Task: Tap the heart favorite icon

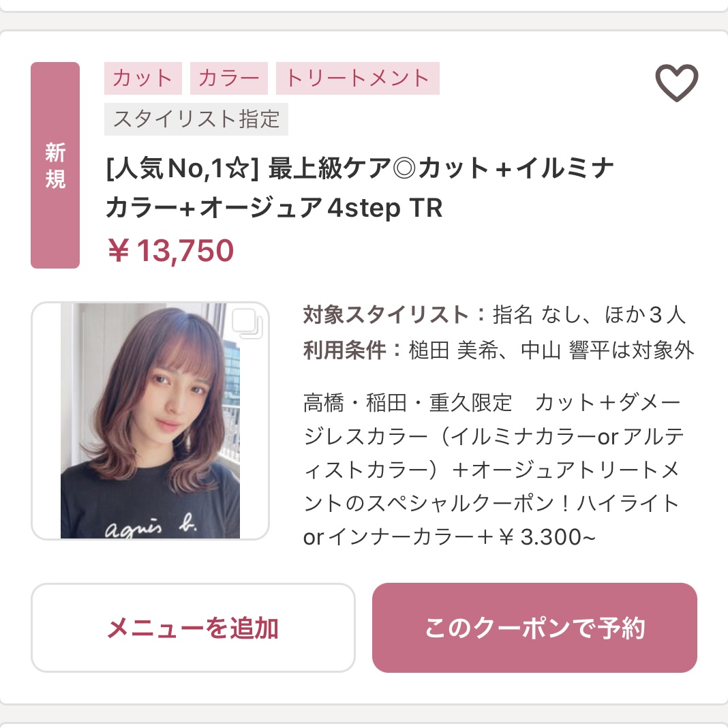Action: tap(676, 83)
